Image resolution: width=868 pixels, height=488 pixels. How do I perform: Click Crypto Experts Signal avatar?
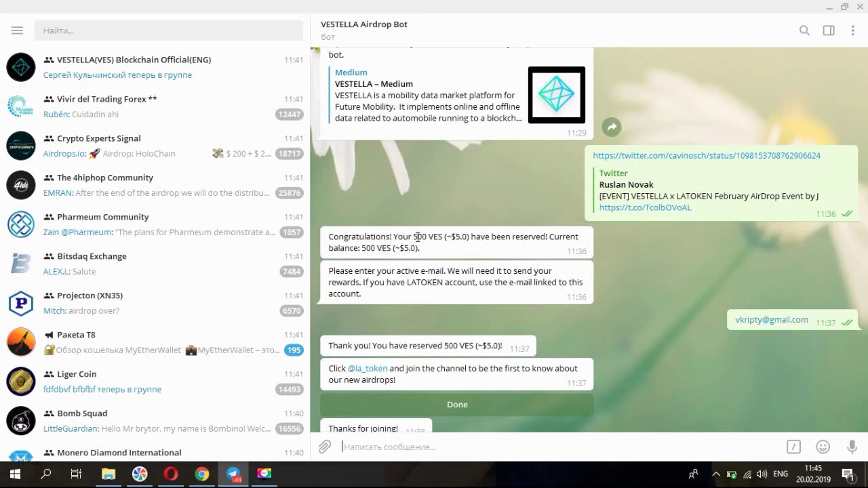[21, 146]
